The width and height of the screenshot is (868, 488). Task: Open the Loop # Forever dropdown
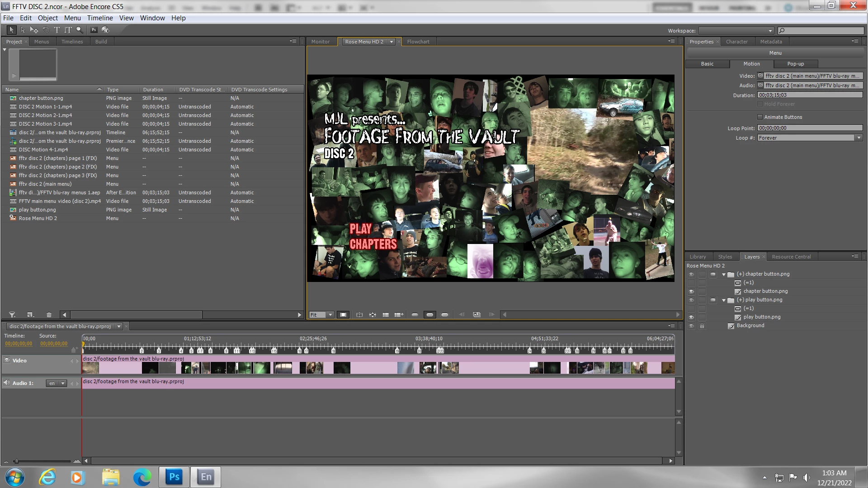[x=858, y=138]
